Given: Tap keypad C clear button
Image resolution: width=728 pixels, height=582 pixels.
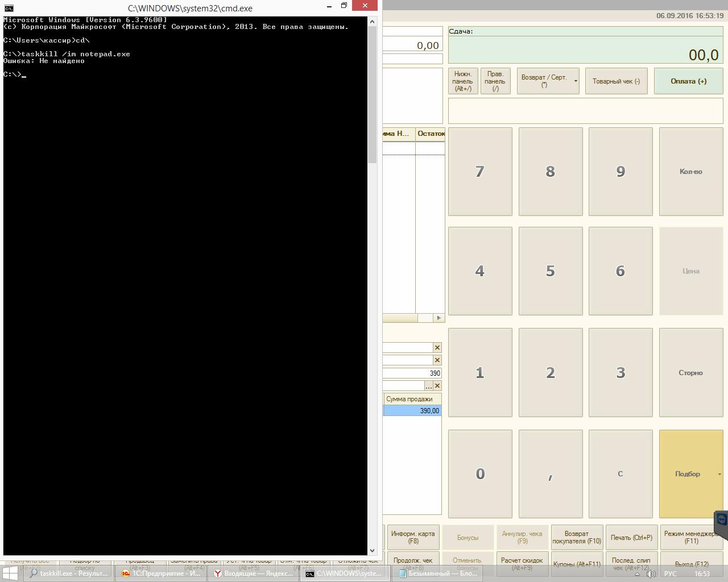Looking at the screenshot, I should pos(621,474).
